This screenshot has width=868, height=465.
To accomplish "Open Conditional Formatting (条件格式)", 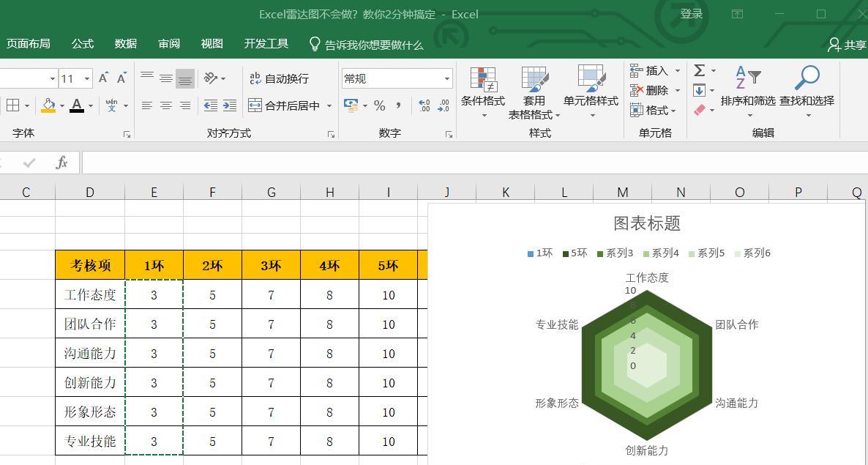I will tap(483, 93).
